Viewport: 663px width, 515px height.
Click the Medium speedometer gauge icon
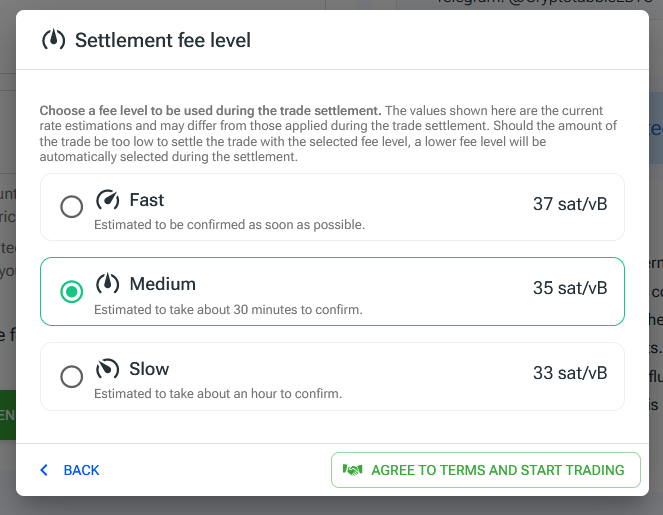(107, 283)
